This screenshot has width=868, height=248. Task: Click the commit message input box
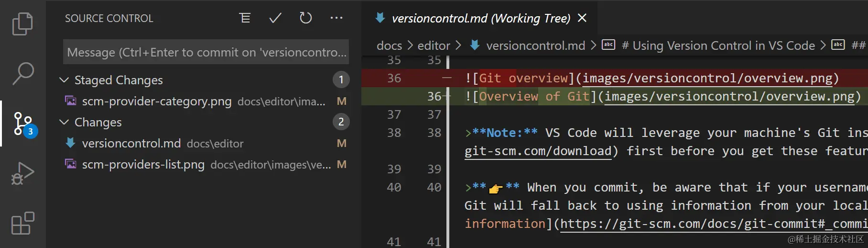[x=206, y=52]
